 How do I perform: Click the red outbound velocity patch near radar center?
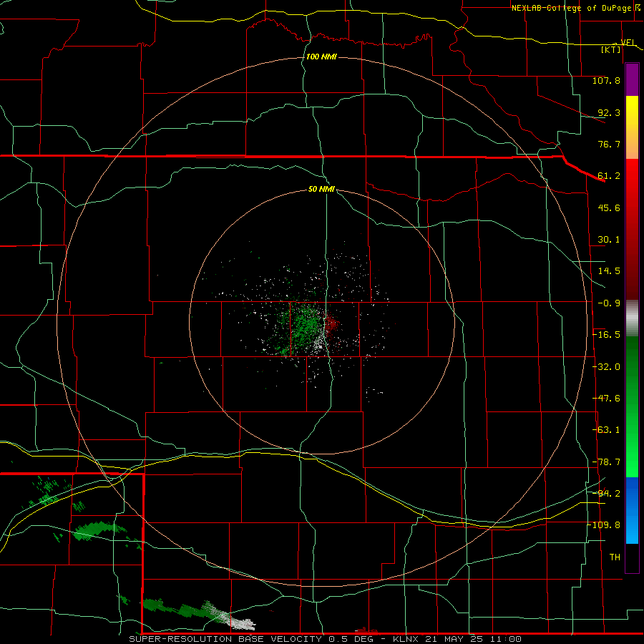tap(332, 323)
